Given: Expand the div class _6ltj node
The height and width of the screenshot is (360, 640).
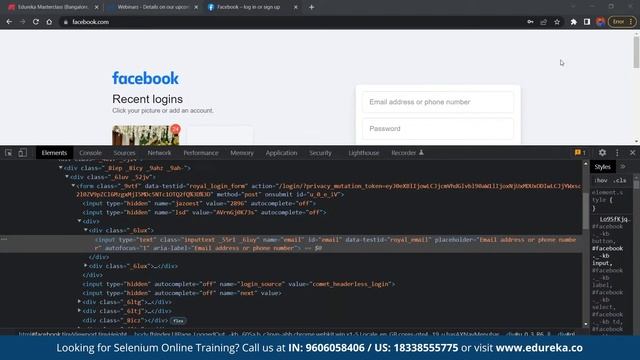Looking at the screenshot, I should tap(80, 311).
